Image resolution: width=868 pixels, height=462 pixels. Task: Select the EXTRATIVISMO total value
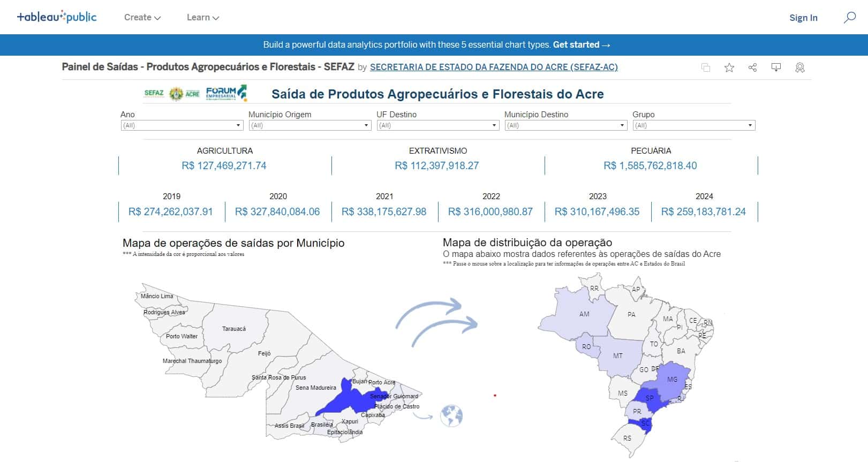click(x=437, y=166)
